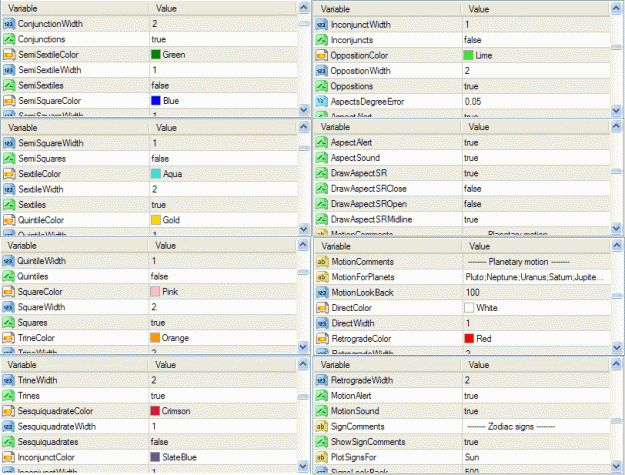
Task: Click scroll-up arrow in panel with TrineWidth
Action: (x=303, y=364)
